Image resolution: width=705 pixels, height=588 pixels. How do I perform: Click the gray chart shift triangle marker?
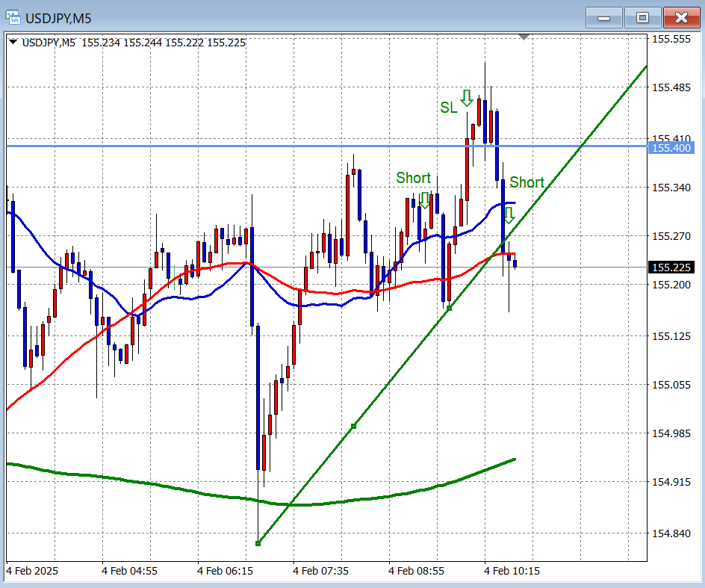tap(524, 37)
